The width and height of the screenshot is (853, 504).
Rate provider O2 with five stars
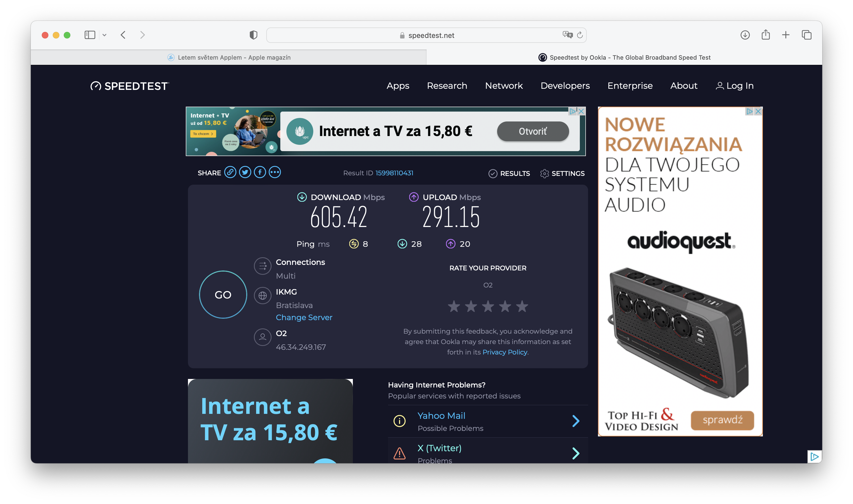point(522,306)
